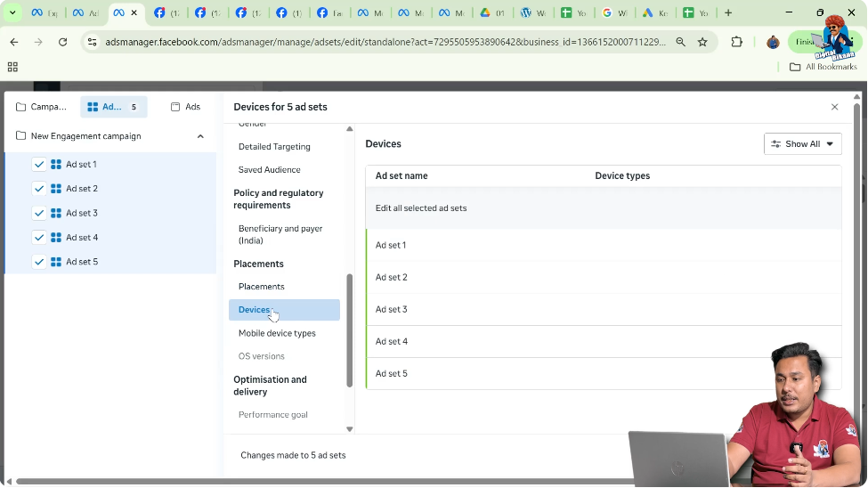Go to the Placements sub-item
This screenshot has width=868, height=488.
click(261, 287)
